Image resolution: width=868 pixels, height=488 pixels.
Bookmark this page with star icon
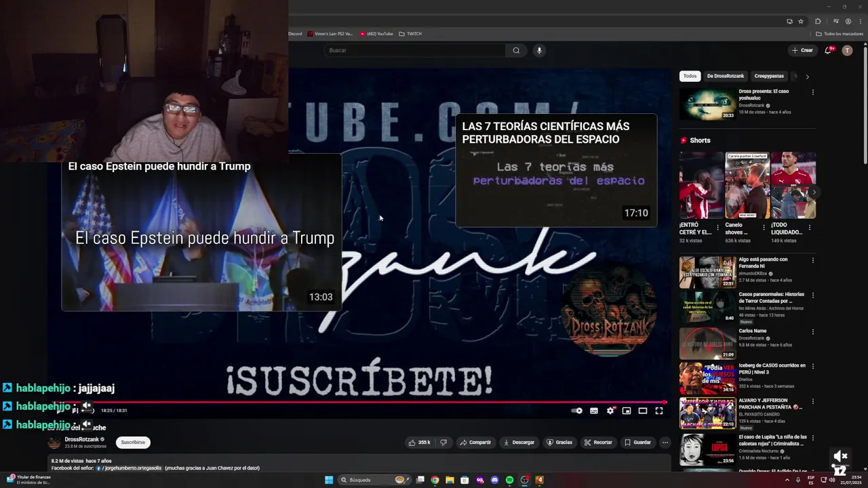[x=800, y=21]
